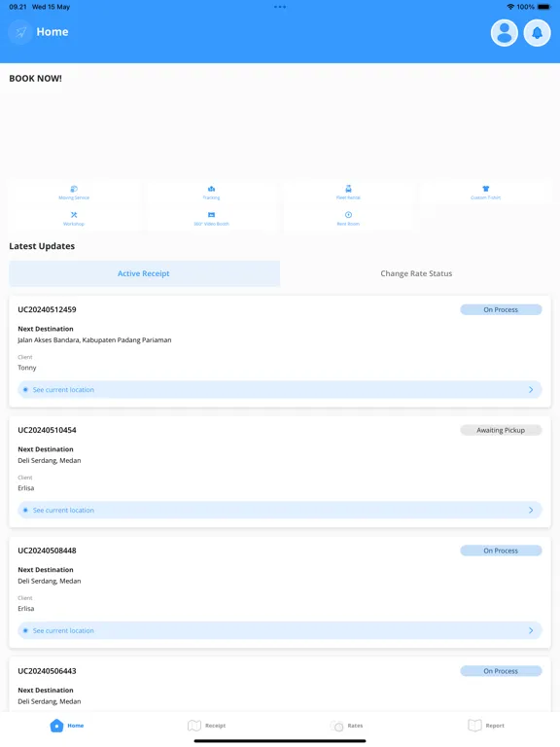Viewport: 560px width, 747px height.
Task: Tap the Home title in header
Action: [52, 32]
